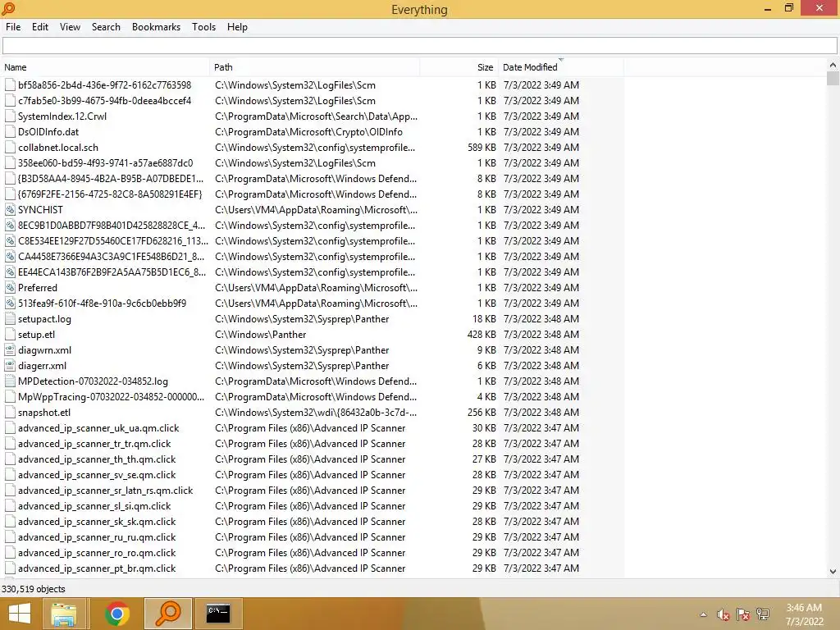
Task: Click the C:\ProgramData\Microsoft\Crypto\OIDInfo path
Action: click(308, 132)
